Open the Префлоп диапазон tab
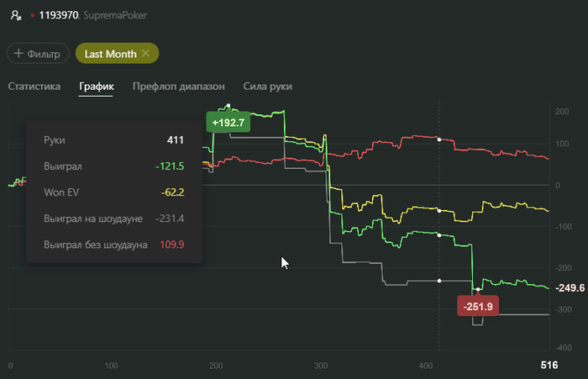Screen dimensions: 588x379 click(178, 86)
